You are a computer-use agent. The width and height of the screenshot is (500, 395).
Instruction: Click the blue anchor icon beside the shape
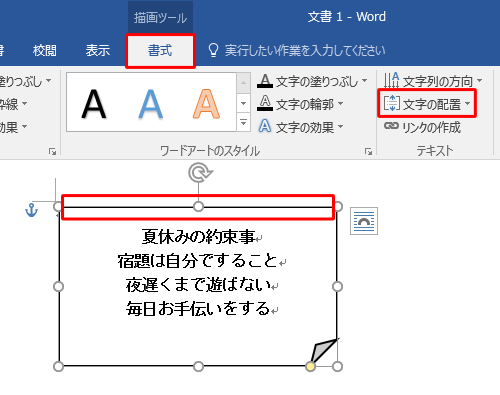pyautogui.click(x=32, y=210)
